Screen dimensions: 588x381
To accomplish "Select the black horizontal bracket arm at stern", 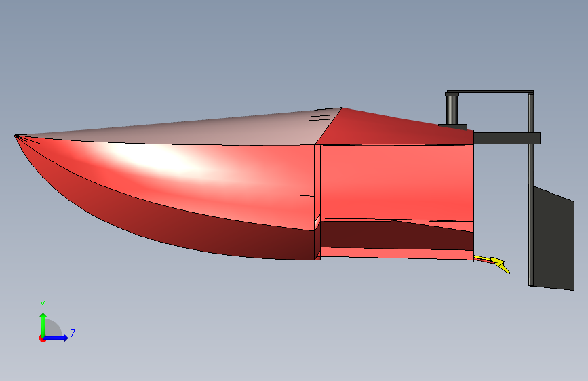I will click(x=507, y=138).
